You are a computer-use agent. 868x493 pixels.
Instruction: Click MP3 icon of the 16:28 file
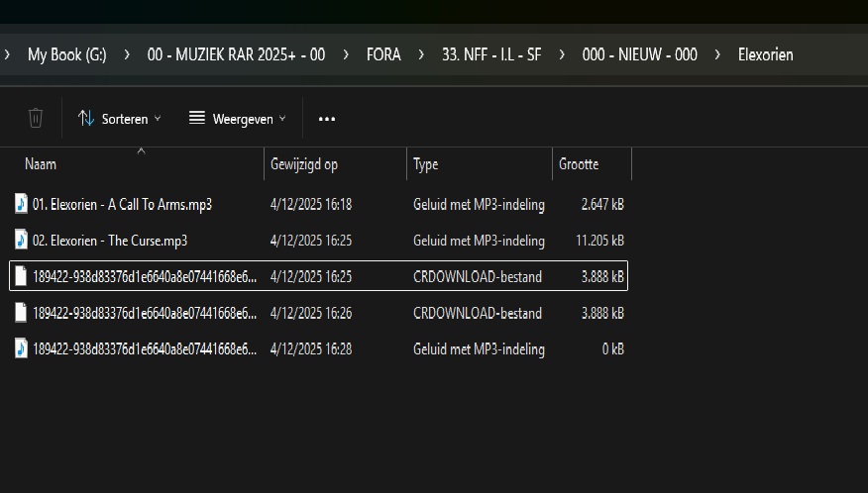(x=21, y=348)
